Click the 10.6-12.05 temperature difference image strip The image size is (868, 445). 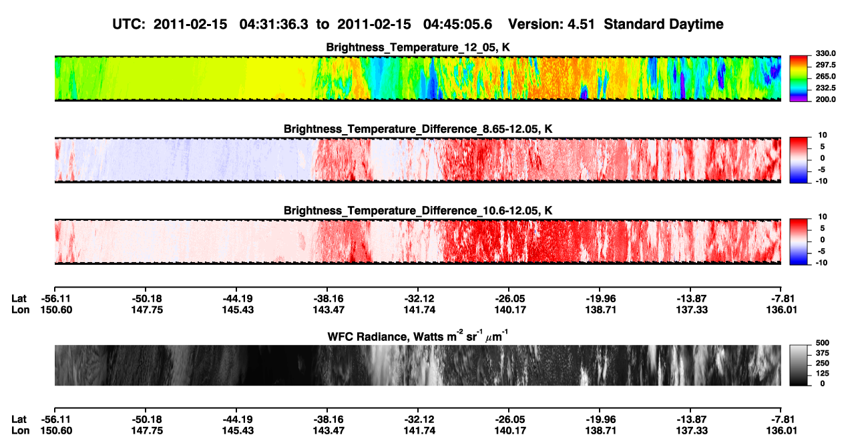pyautogui.click(x=417, y=242)
